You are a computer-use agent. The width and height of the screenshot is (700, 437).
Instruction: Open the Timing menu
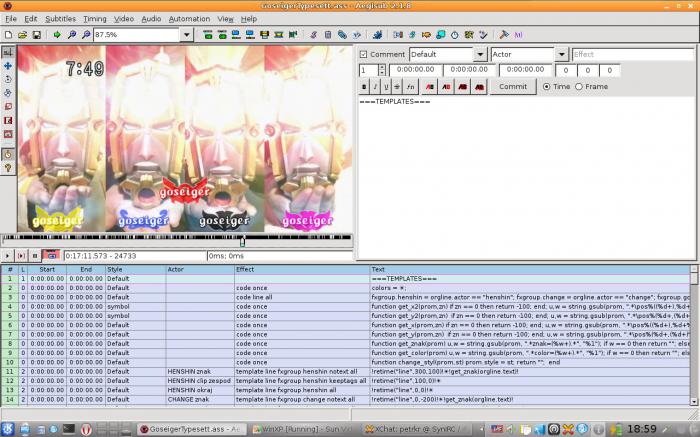95,19
